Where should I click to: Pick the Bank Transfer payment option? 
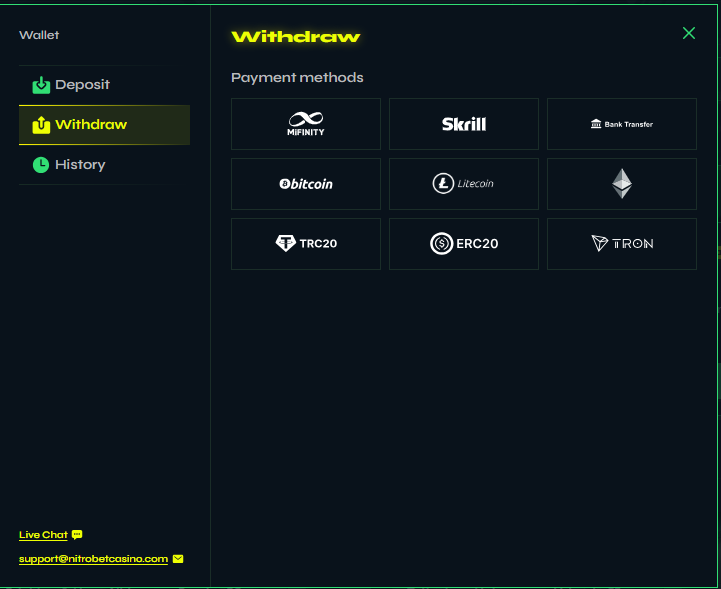621,124
